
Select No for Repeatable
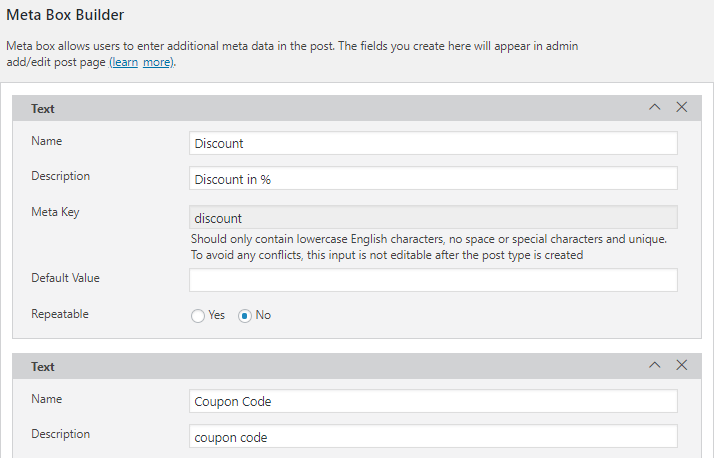point(245,316)
